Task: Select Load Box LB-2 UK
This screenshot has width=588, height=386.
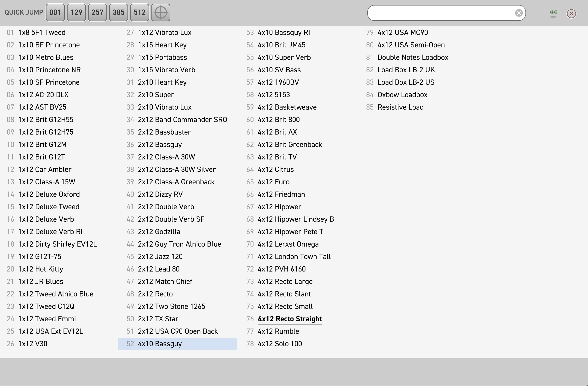Action: pyautogui.click(x=406, y=70)
